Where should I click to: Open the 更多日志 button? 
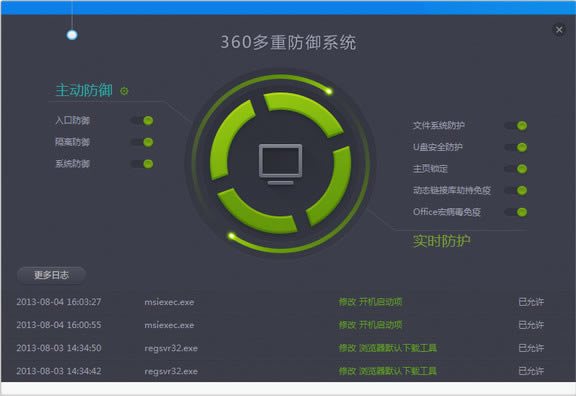coord(51,275)
